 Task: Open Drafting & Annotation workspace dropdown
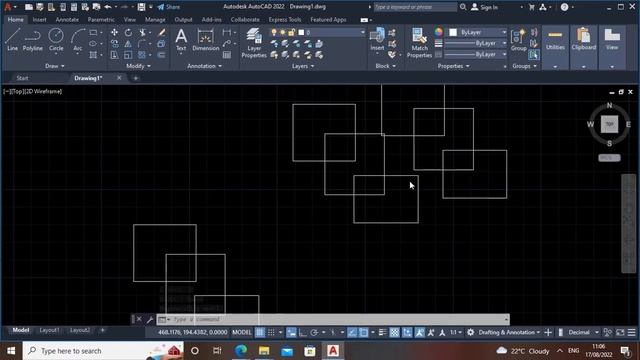coord(509,333)
